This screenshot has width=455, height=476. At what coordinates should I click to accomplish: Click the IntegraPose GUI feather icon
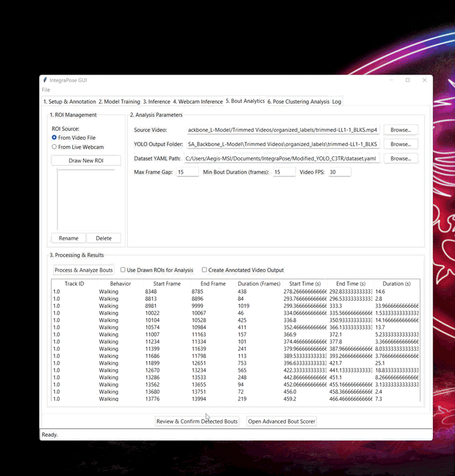click(45, 80)
